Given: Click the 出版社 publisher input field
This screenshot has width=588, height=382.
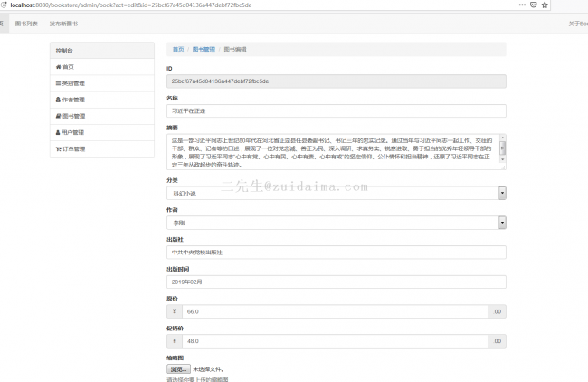Looking at the screenshot, I should pyautogui.click(x=337, y=252).
